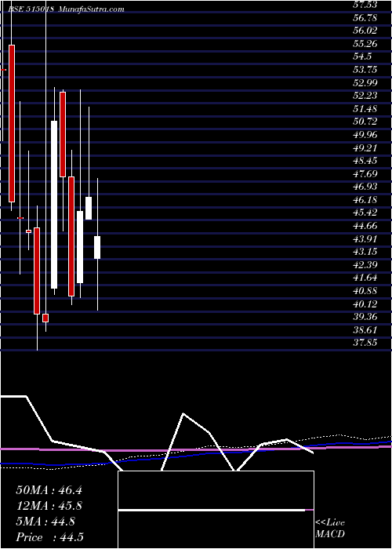Viewport: 392px width, 549px height.
Task: Click the 52.23 price axis label
Action: [365, 96]
